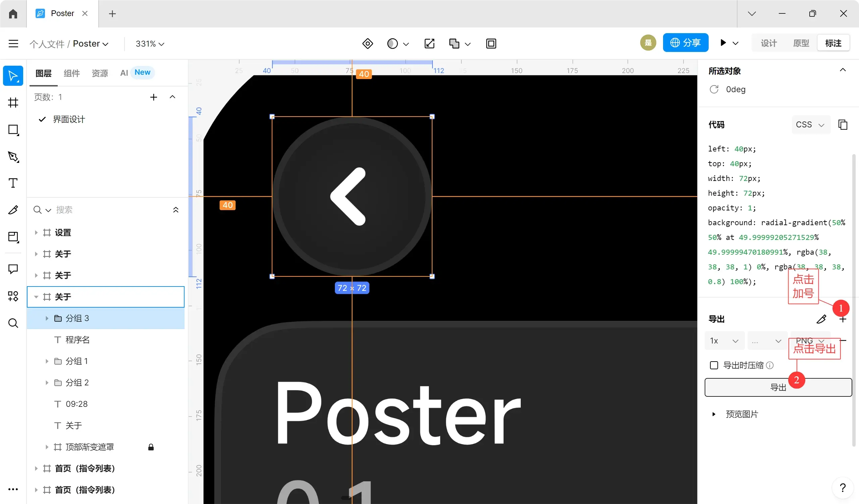This screenshot has width=859, height=504.
Task: Switch to the 设计 mode tab
Action: pos(769,43)
